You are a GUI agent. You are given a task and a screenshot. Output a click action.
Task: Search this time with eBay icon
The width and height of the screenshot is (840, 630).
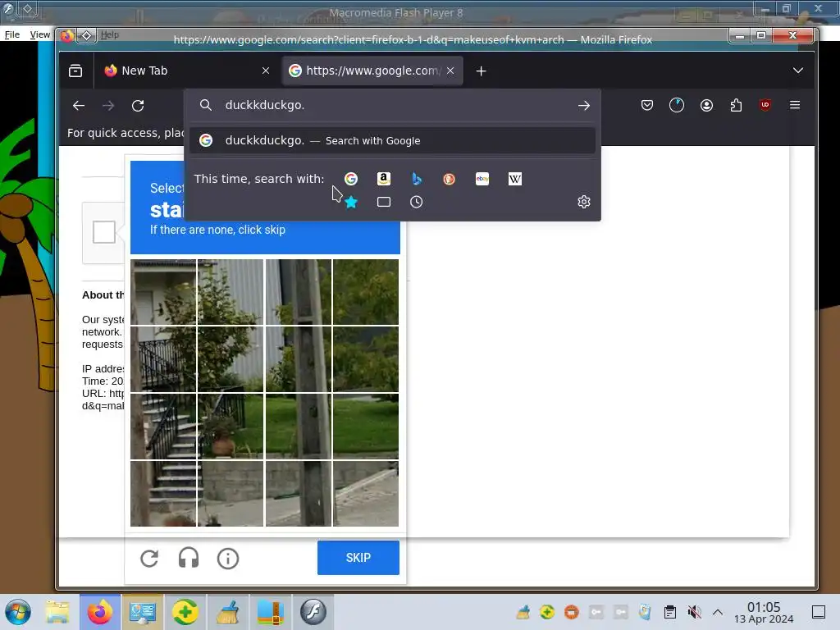pyautogui.click(x=482, y=179)
